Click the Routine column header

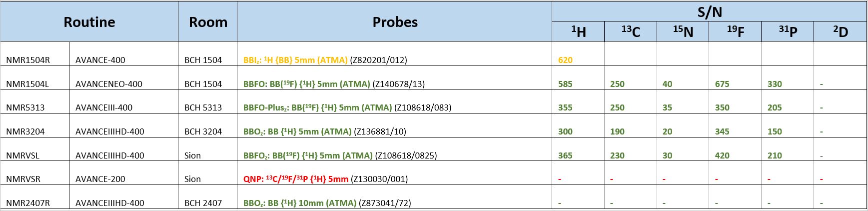click(89, 22)
